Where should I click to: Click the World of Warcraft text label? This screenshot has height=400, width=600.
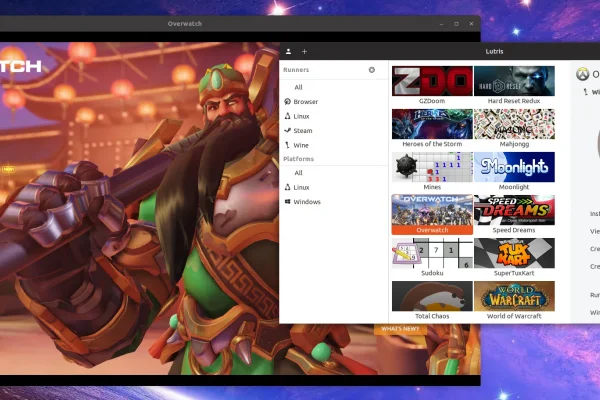514,316
